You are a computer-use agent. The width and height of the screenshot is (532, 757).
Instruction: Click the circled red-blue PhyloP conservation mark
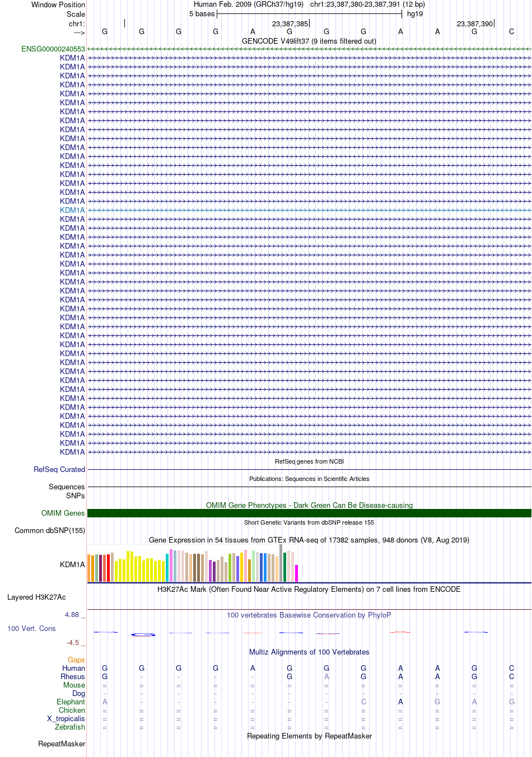coord(143,634)
